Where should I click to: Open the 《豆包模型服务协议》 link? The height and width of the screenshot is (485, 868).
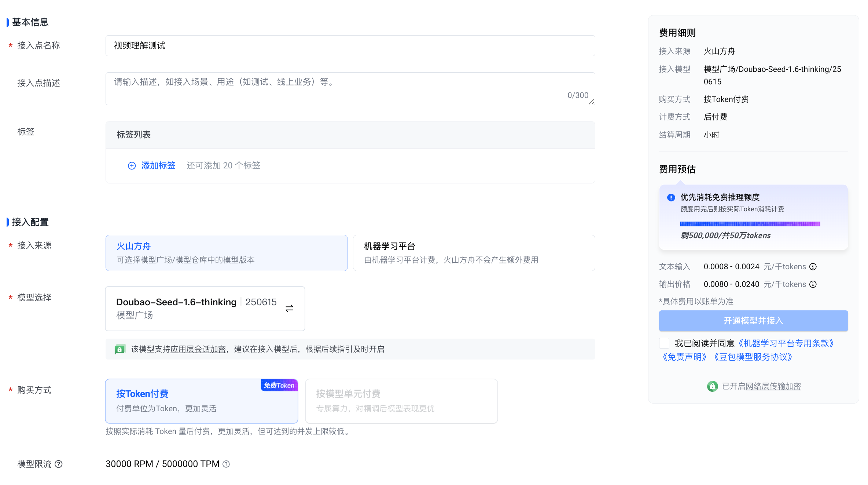[753, 357]
